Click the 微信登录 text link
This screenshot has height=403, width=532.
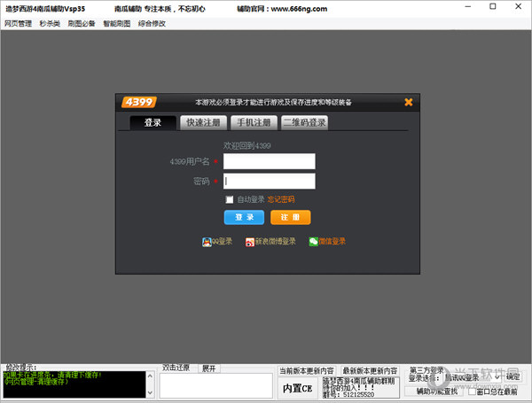point(332,241)
